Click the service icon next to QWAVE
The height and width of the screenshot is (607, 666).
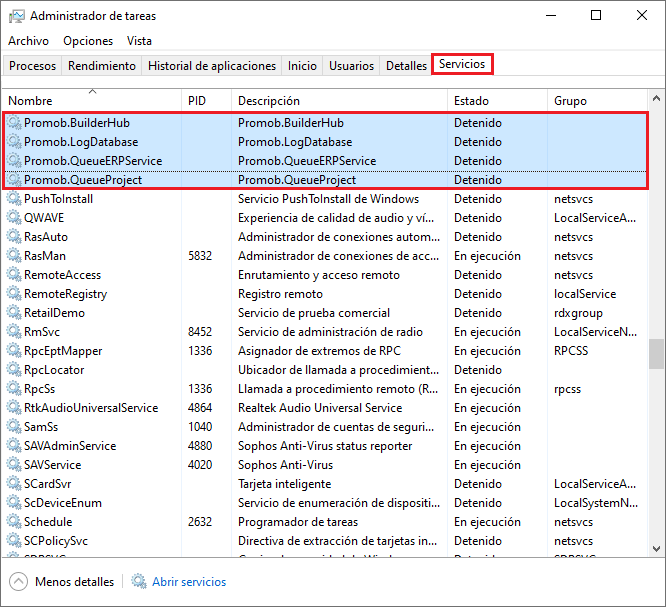tap(14, 217)
